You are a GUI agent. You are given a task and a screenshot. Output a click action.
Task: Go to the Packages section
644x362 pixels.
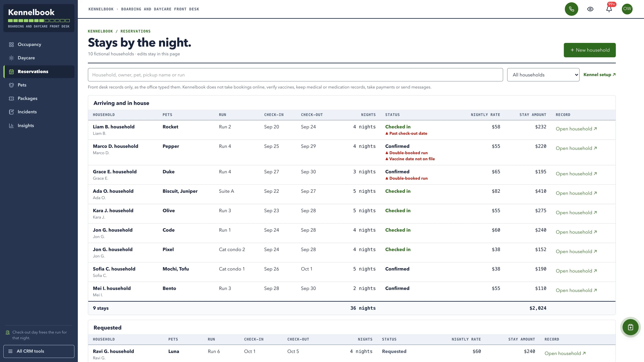[x=39, y=98]
